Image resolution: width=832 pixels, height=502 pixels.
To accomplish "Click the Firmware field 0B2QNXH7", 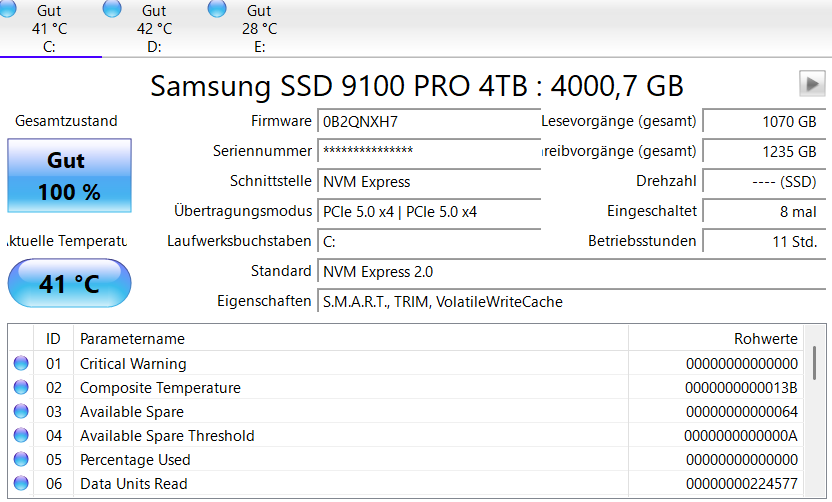I will click(429, 122).
